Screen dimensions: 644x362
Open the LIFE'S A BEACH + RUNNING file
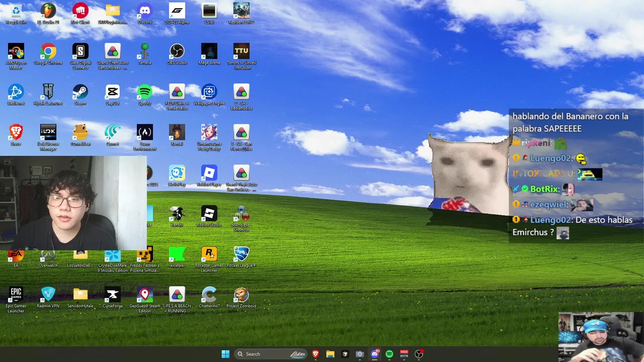pos(177,300)
